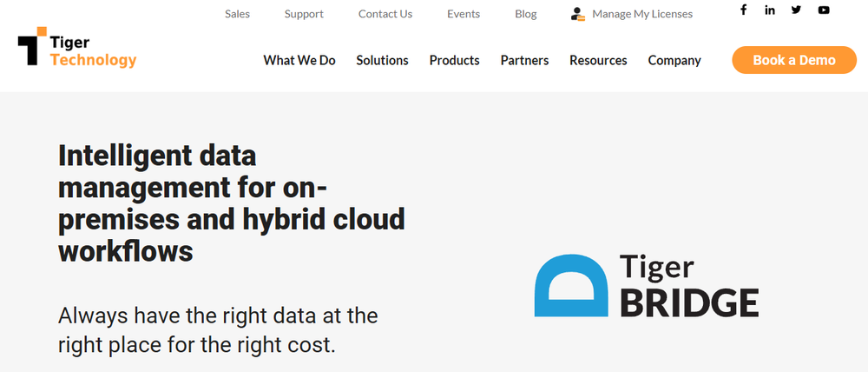Expand the Solutions menu
This screenshot has width=868, height=372.
click(383, 61)
